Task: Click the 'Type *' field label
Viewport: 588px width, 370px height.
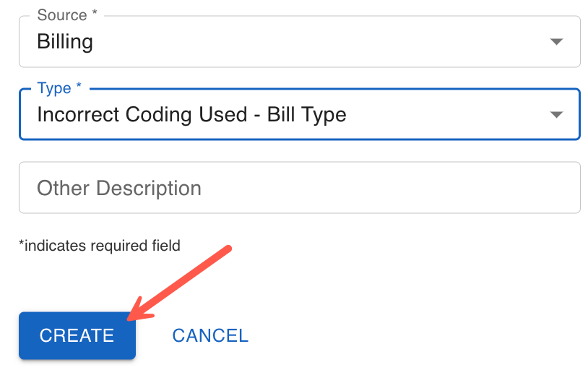Action: pyautogui.click(x=59, y=88)
